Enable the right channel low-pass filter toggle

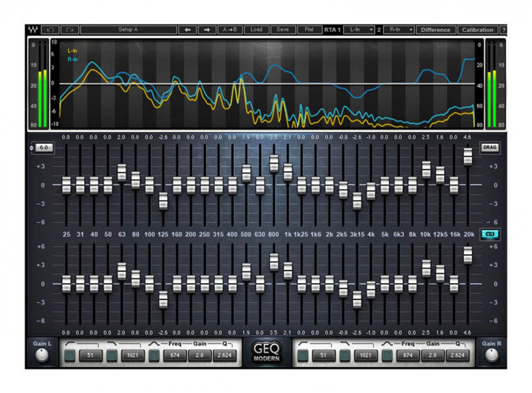[346, 355]
